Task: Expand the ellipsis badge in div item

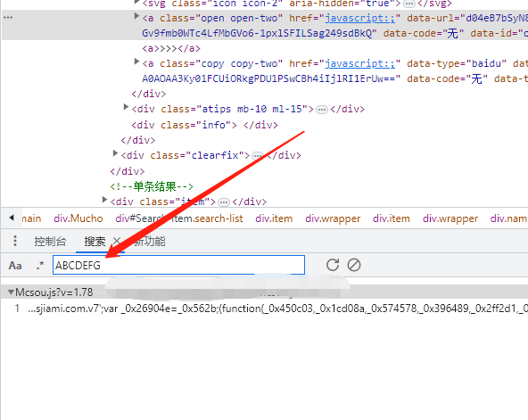Action: 224,202
